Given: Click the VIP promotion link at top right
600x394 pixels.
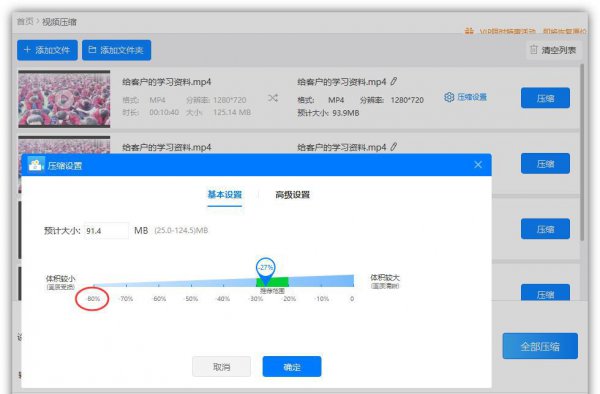Looking at the screenshot, I should (x=525, y=31).
